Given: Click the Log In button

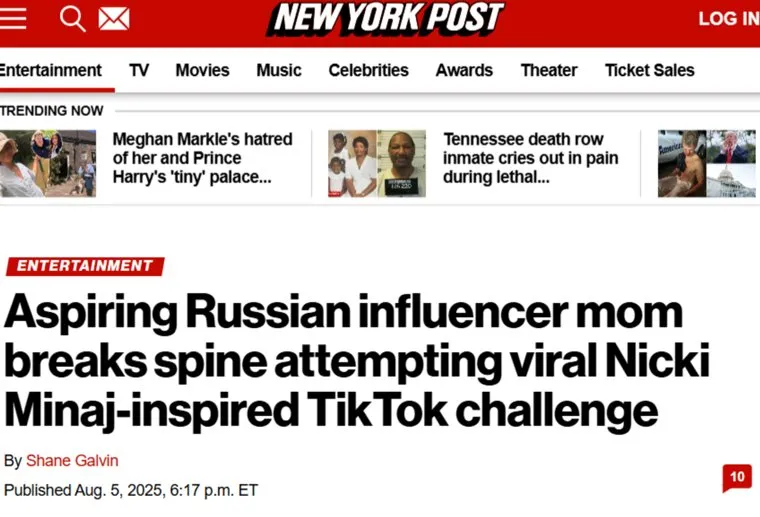Looking at the screenshot, I should (x=728, y=18).
